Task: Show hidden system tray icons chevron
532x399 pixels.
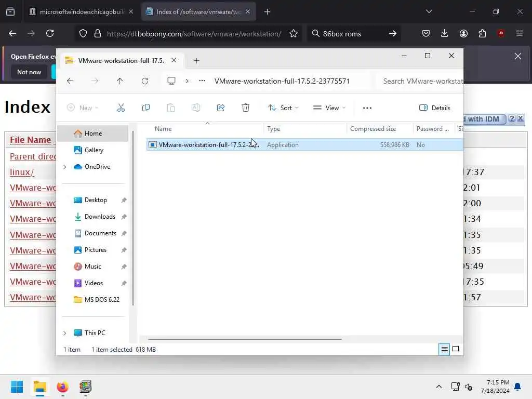Action: [438, 387]
